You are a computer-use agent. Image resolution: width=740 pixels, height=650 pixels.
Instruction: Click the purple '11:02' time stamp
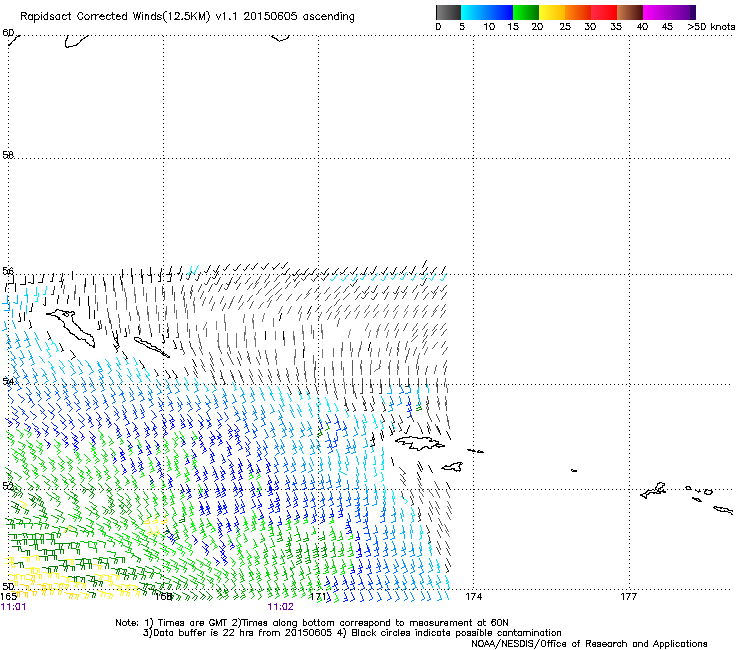[280, 607]
